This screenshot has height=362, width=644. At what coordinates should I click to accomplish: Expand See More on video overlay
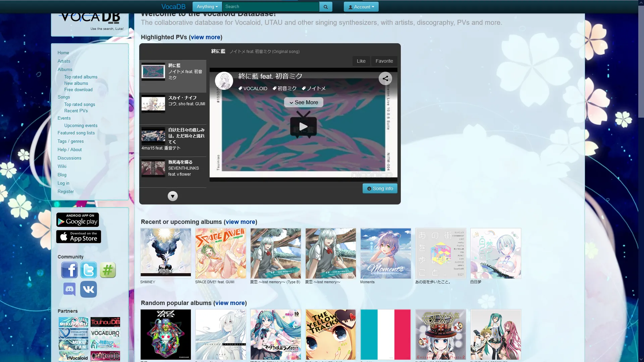pyautogui.click(x=304, y=102)
